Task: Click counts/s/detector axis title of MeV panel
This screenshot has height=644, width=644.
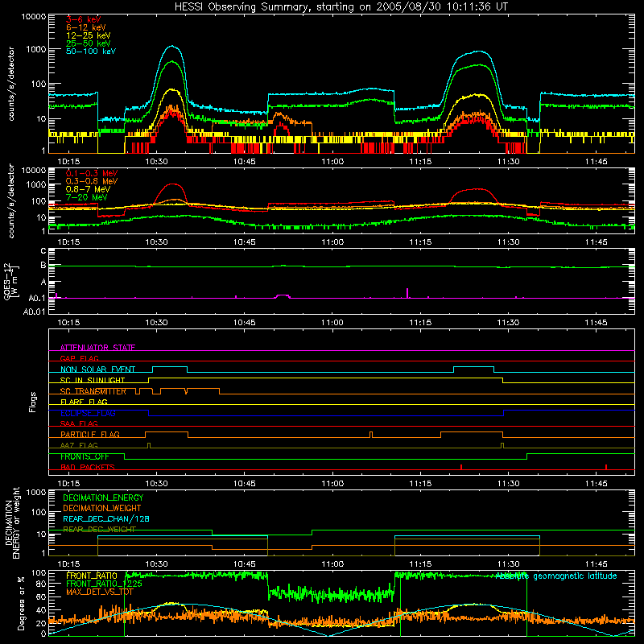Action: [x=11, y=200]
